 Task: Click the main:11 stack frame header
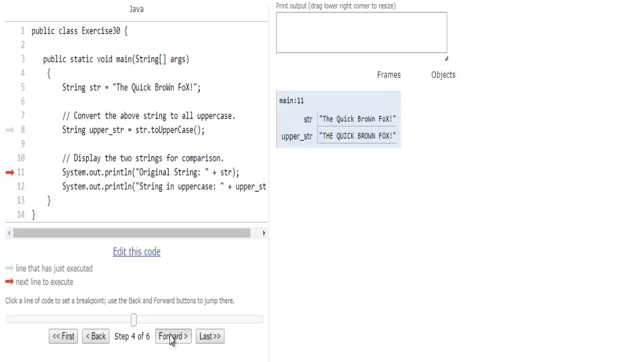coord(292,101)
